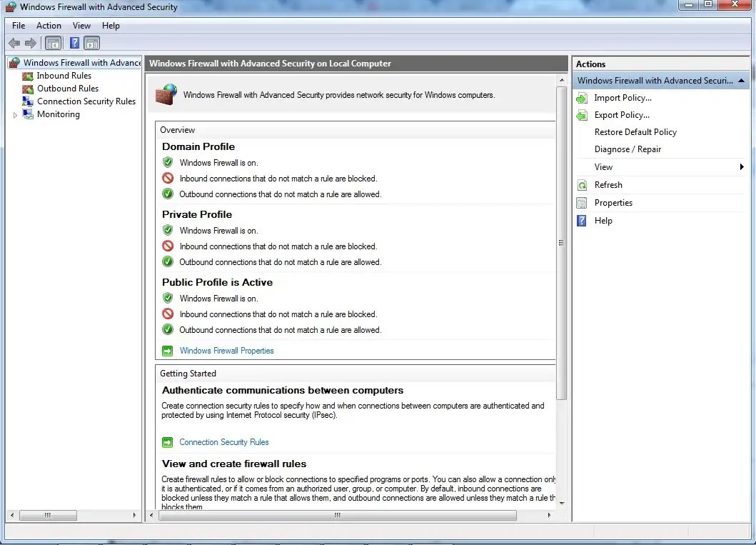The height and width of the screenshot is (545, 756).
Task: Open the Action menu
Action: [49, 26]
